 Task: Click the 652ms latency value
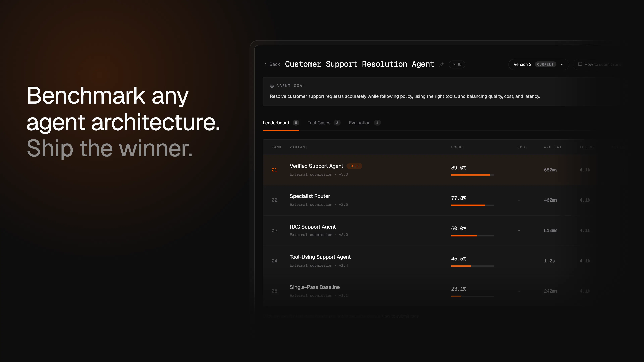(x=550, y=170)
